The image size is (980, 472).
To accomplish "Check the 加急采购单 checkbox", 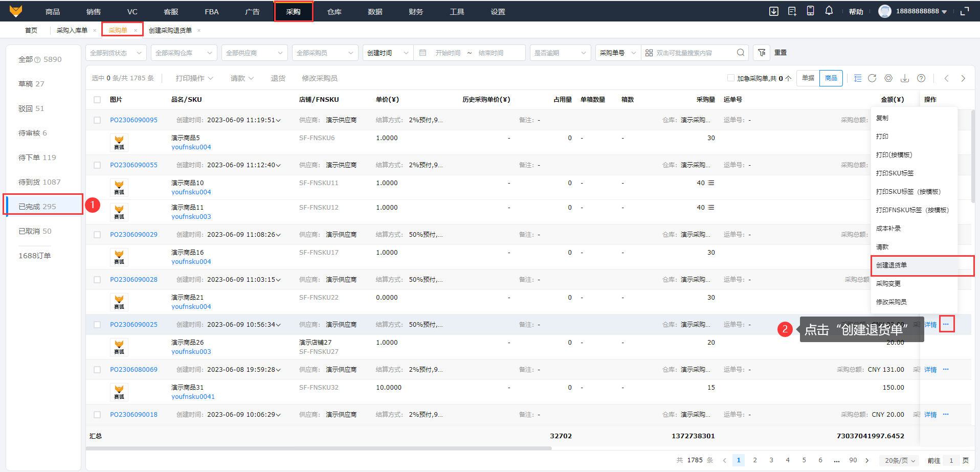I will tap(730, 78).
